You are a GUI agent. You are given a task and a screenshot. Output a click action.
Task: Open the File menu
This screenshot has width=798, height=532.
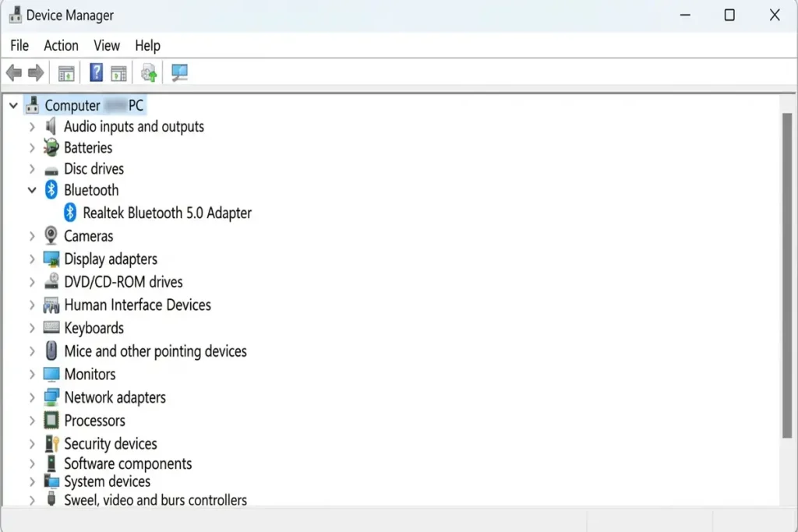pyautogui.click(x=19, y=45)
